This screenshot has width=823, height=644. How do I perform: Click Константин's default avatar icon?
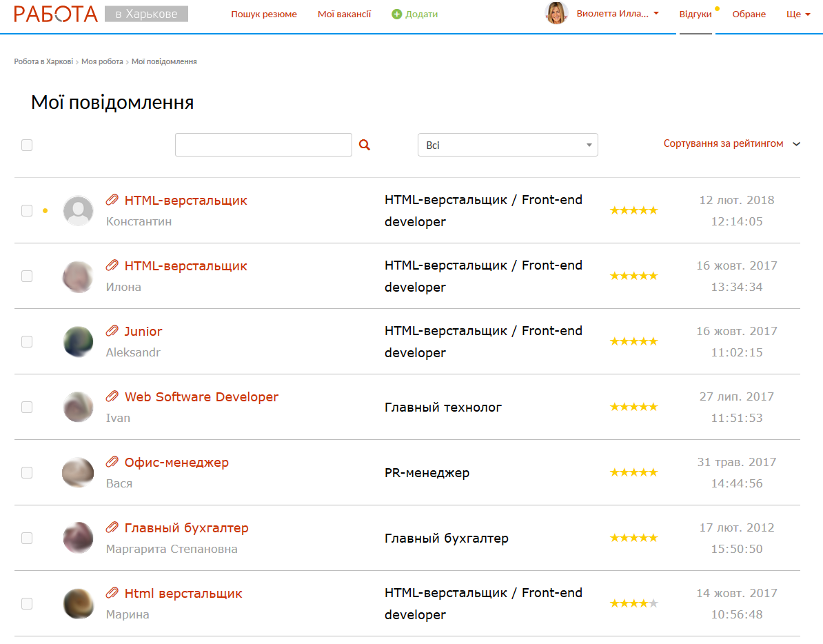[78, 210]
